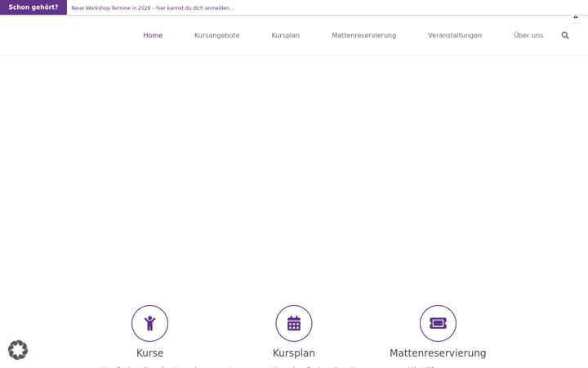
Task: Click the Kursplan calendar icon circle
Action: click(x=294, y=323)
